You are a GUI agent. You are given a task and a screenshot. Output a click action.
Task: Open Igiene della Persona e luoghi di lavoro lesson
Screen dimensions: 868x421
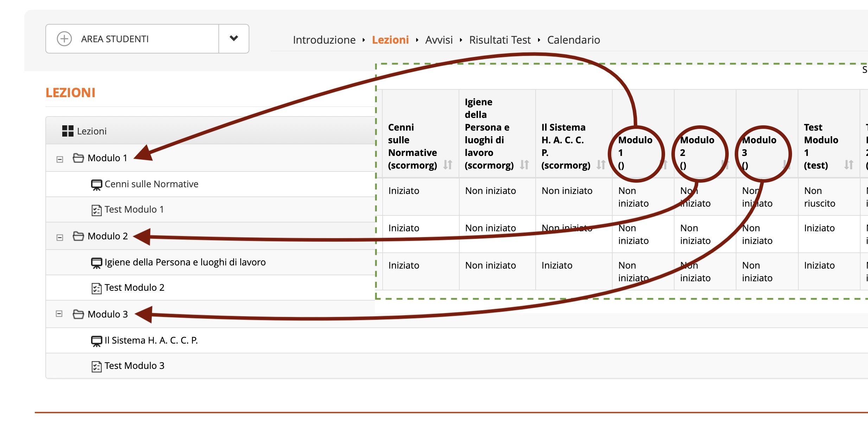tap(185, 262)
